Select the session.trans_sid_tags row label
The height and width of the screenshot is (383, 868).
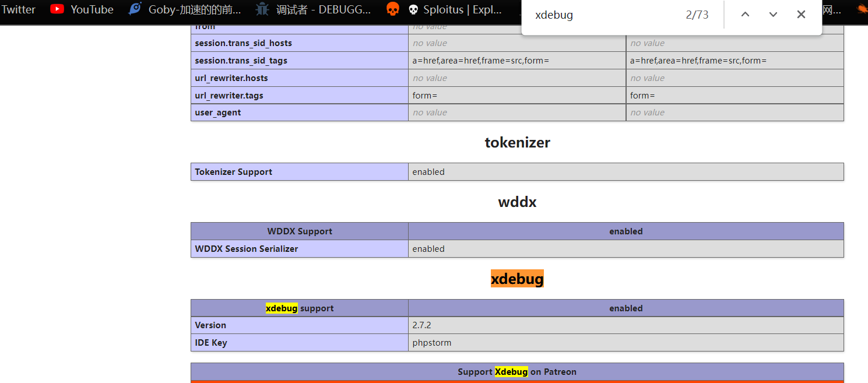[x=241, y=61]
